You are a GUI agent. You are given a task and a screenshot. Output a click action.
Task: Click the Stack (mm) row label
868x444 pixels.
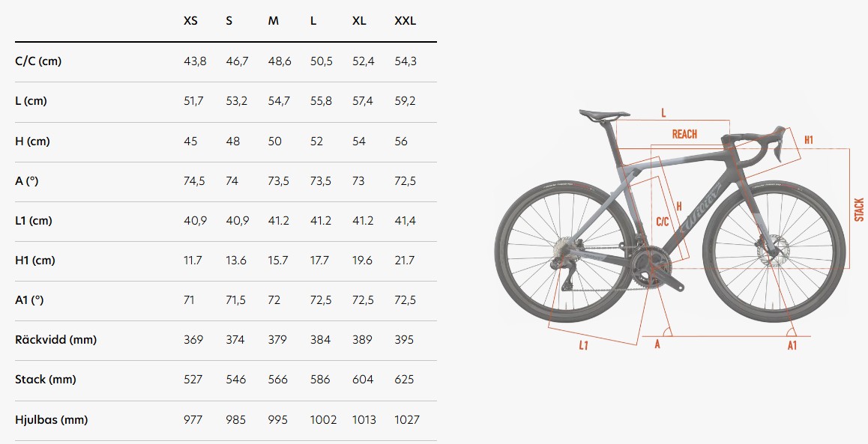pos(46,380)
